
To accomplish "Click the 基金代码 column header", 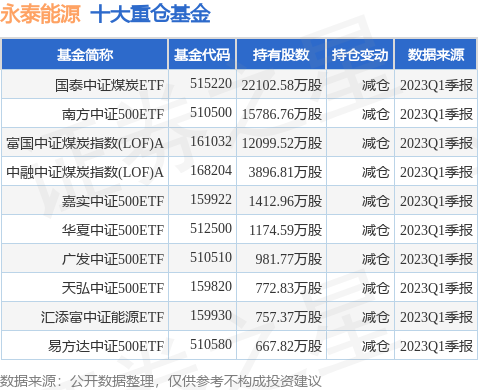I will click(x=202, y=55).
